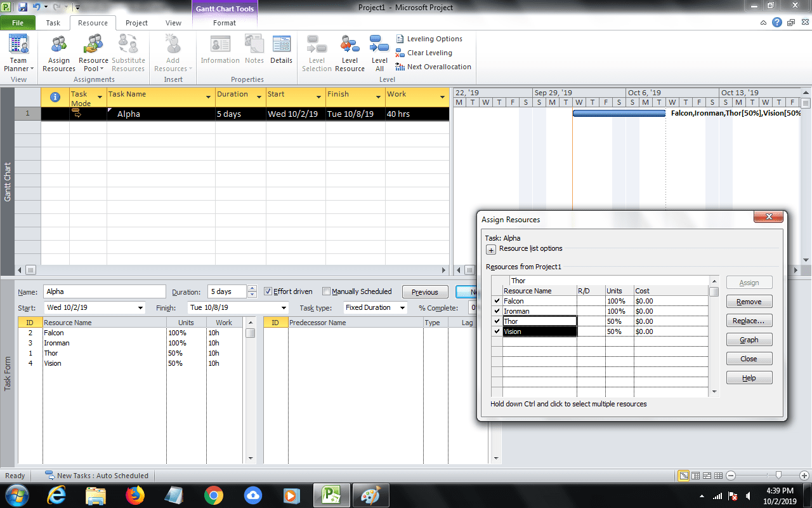The image size is (812, 508).
Task: Click the Name field containing Alpha
Action: point(105,291)
